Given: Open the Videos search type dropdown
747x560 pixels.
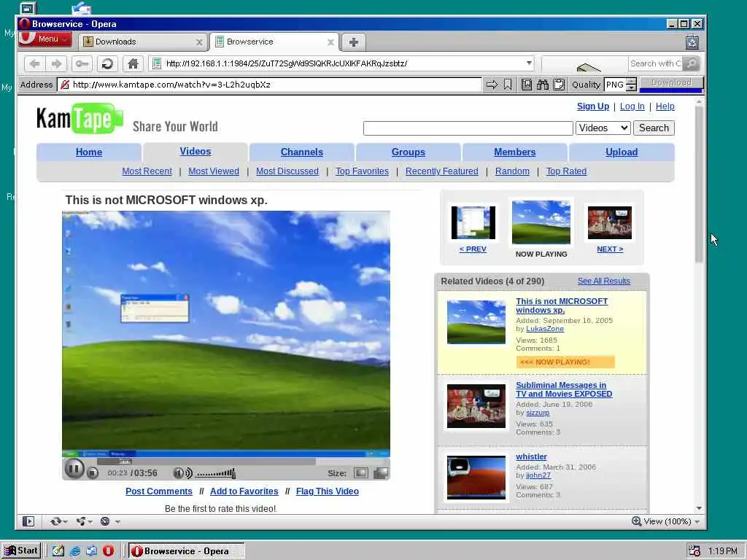Looking at the screenshot, I should [603, 128].
